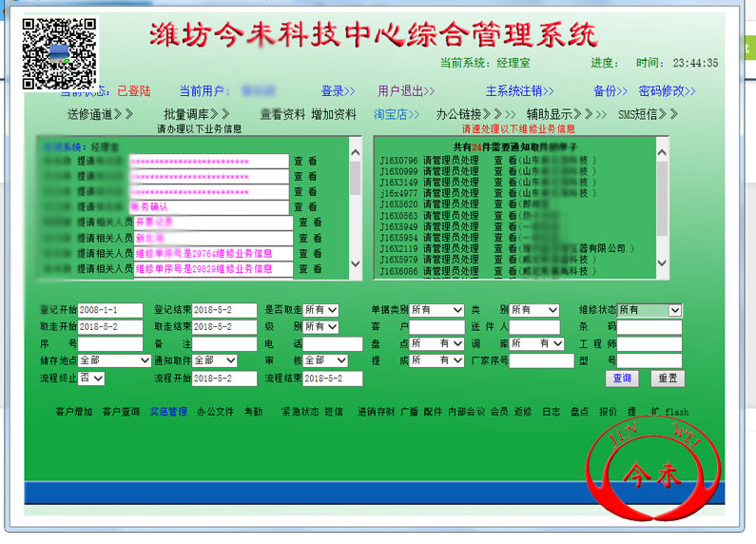Expand the 维修状态 dropdown
The height and width of the screenshot is (544, 756).
(649, 310)
